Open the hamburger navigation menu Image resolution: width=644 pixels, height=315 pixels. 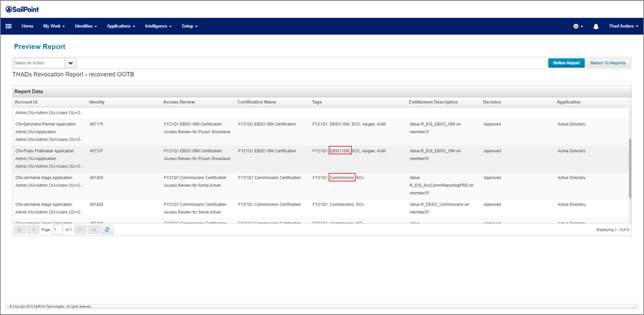[x=8, y=26]
